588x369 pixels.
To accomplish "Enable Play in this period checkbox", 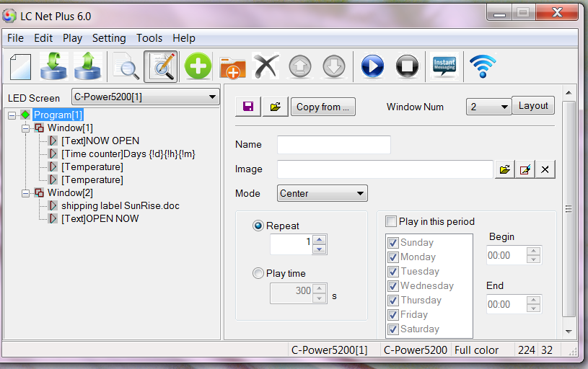I will (391, 221).
